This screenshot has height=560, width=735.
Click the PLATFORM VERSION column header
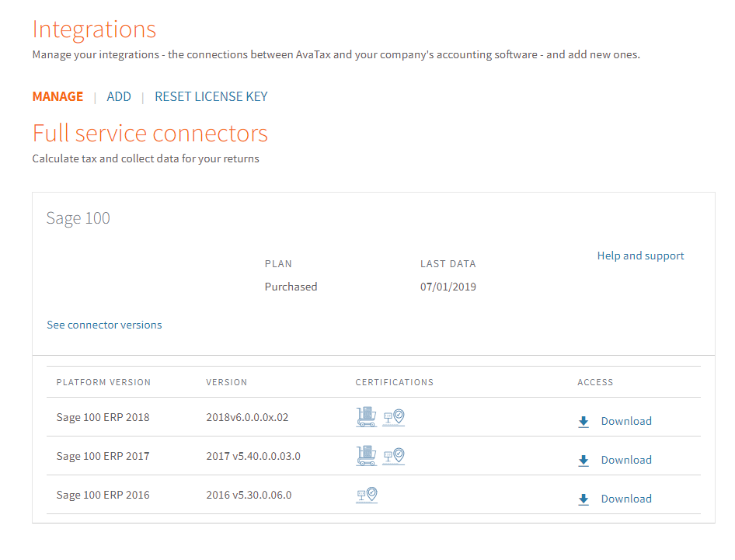103,382
